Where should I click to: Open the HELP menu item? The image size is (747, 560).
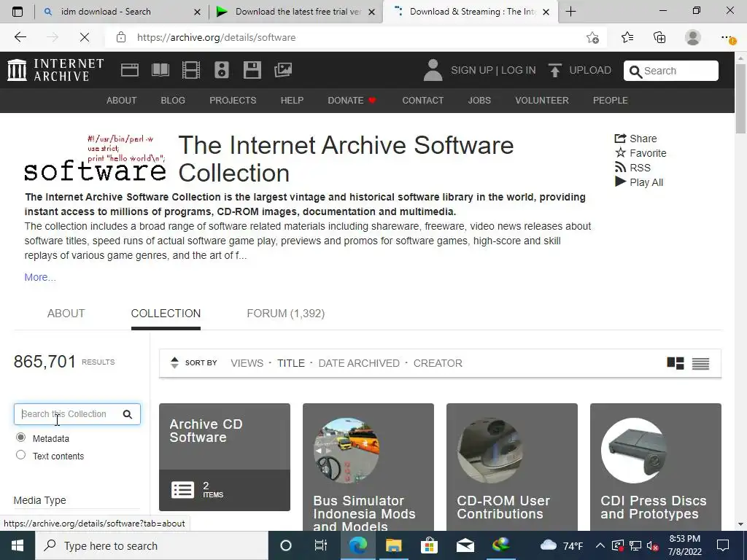(292, 101)
